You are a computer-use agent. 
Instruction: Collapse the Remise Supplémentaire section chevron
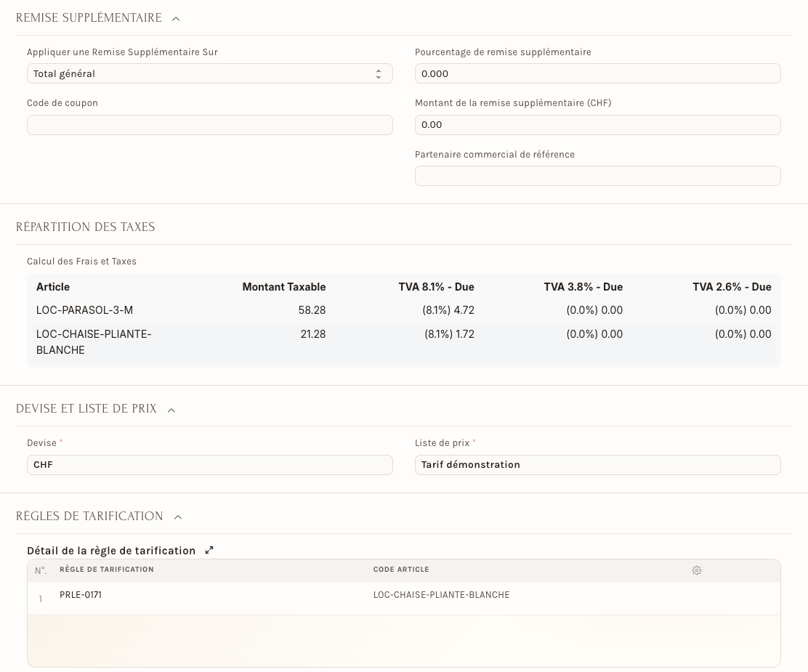(x=176, y=19)
